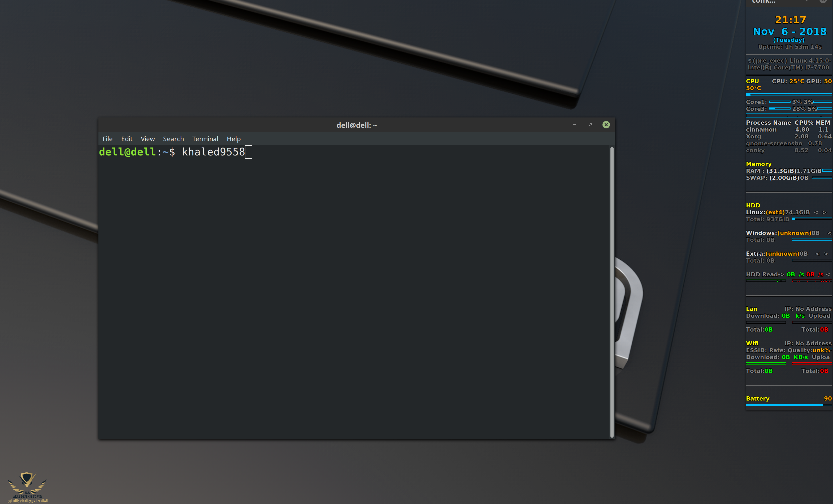Maximize the dell@dell terminal window
The width and height of the screenshot is (833, 504).
tap(590, 125)
